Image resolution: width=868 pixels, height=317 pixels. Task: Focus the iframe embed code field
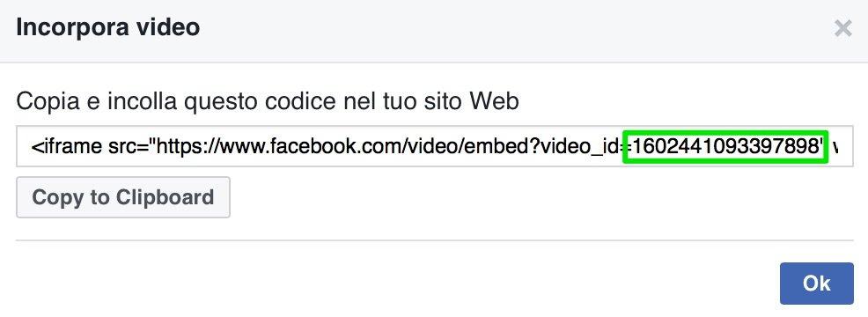point(435,146)
